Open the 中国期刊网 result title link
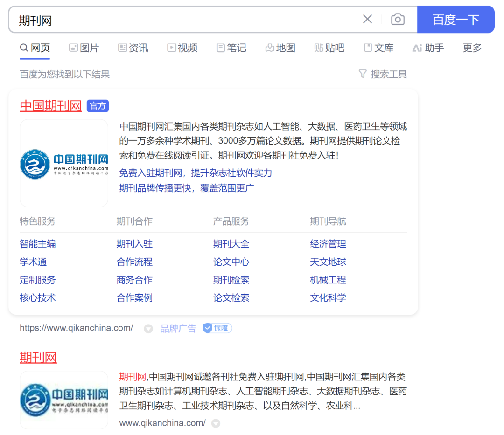 50,106
